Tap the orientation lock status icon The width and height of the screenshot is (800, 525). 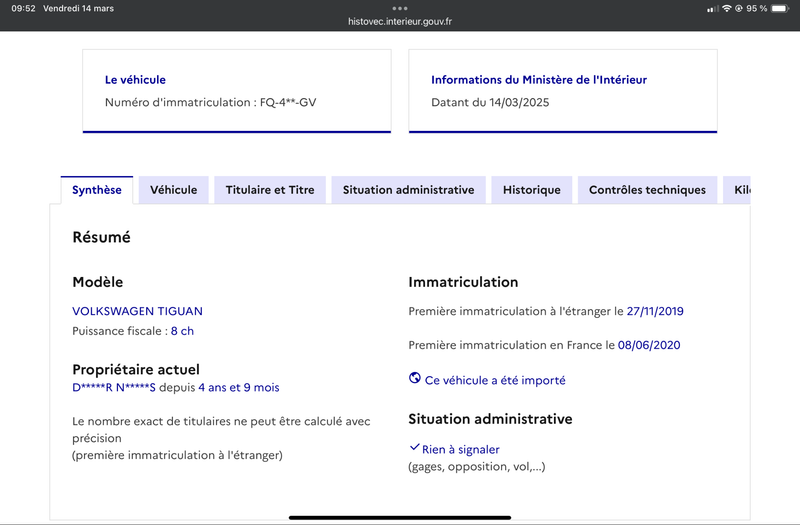coord(739,8)
